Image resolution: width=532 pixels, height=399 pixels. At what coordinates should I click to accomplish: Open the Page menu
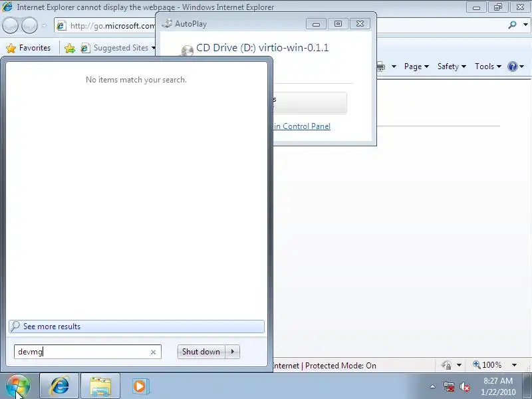pyautogui.click(x=416, y=66)
